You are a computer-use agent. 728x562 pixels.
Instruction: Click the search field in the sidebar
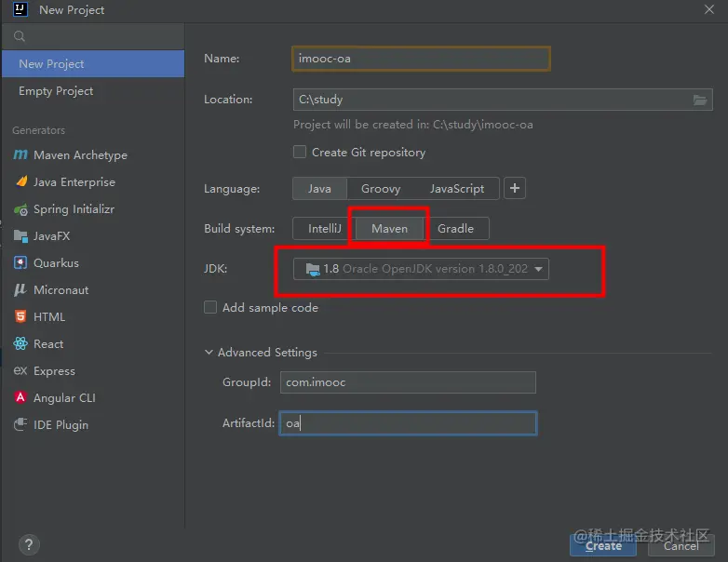[93, 36]
